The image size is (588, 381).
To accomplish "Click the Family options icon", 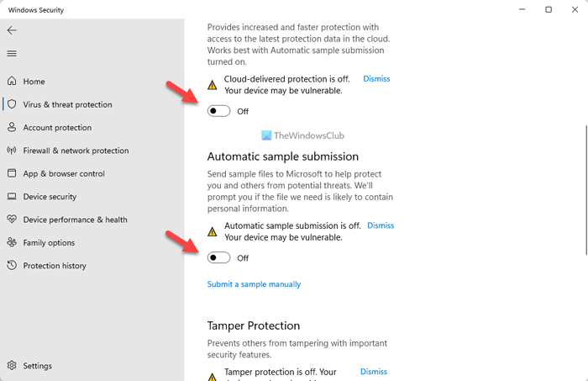I will [x=12, y=243].
